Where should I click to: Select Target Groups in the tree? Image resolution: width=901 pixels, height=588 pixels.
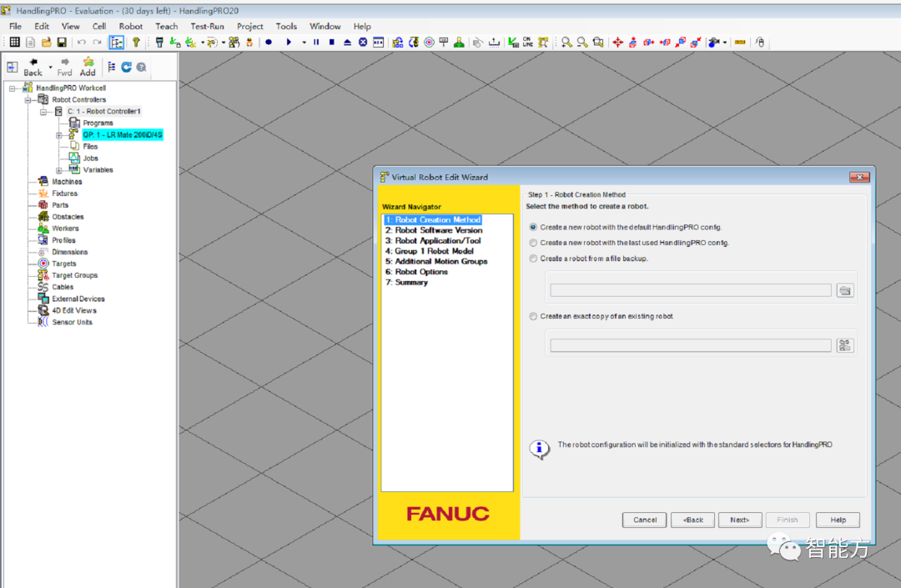point(75,275)
